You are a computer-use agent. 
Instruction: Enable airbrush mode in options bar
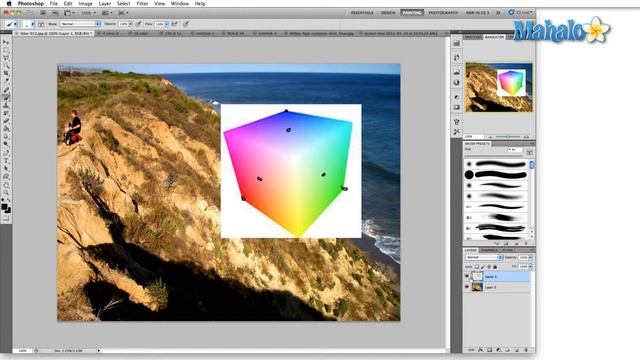point(174,24)
